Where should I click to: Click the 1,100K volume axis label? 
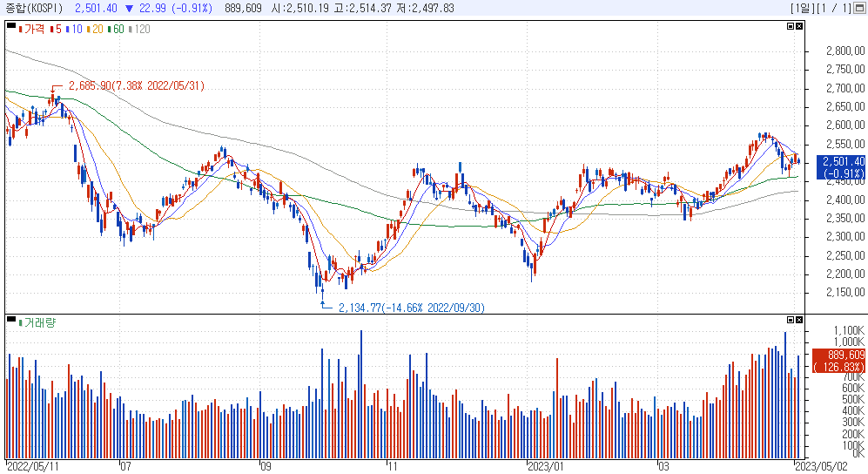[x=849, y=330]
